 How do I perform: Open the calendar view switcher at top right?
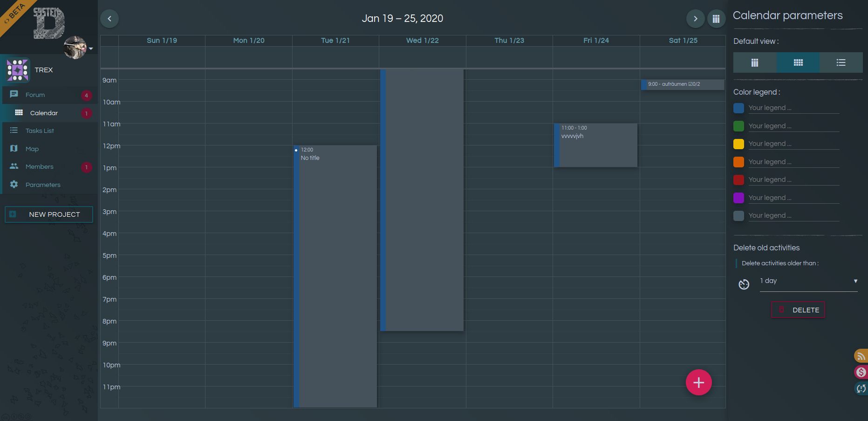(x=716, y=18)
